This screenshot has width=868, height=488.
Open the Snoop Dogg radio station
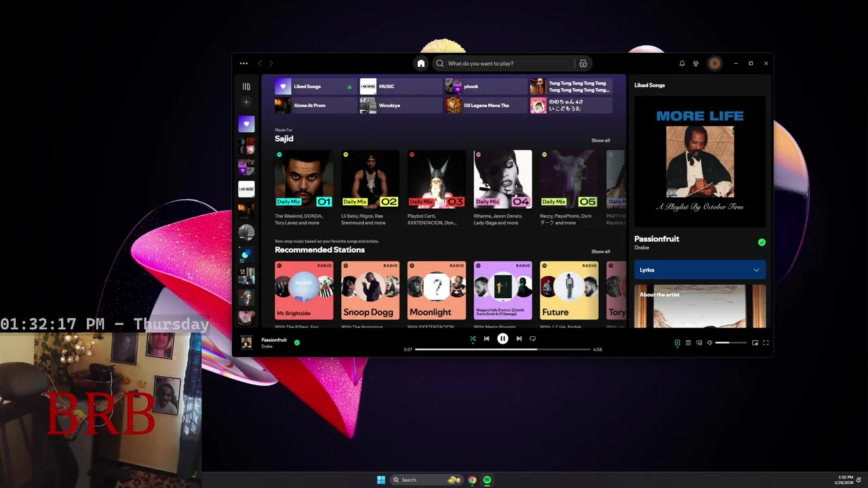(370, 290)
